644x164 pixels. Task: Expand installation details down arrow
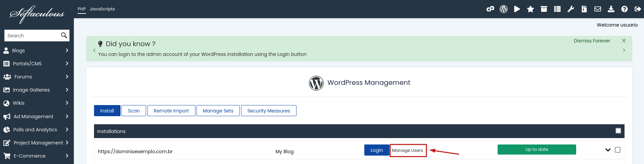coord(608,150)
